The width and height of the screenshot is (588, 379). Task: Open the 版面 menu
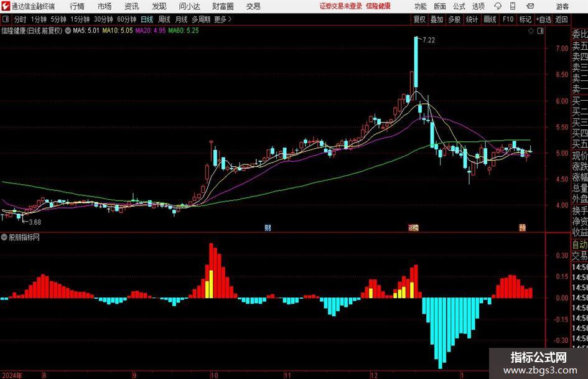click(x=440, y=6)
